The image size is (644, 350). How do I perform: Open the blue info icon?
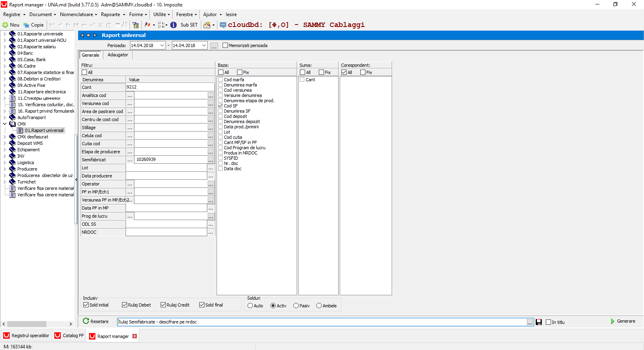tap(173, 25)
